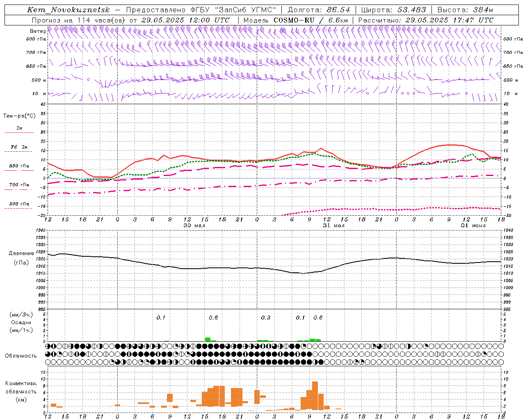Select the 'Модель COSMO-RU / 6.6км' model label
This screenshot has height=420, width=525.
point(295,20)
